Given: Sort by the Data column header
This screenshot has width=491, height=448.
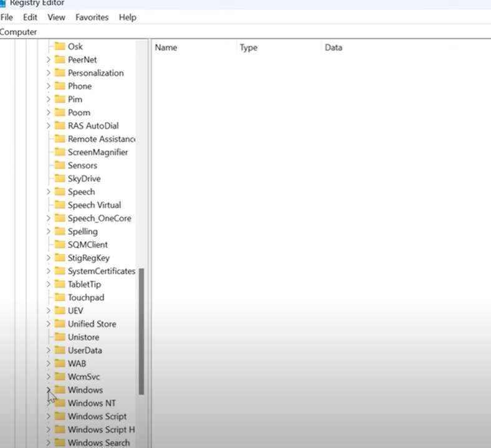Looking at the screenshot, I should [333, 47].
